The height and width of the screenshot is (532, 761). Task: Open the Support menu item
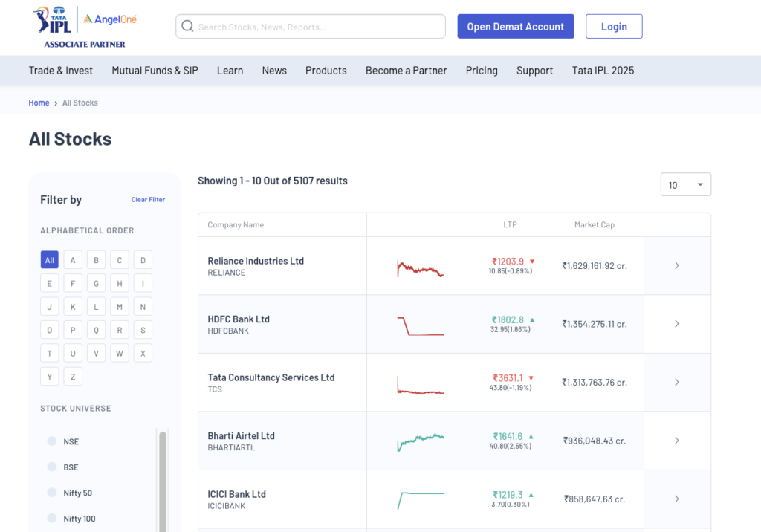(535, 71)
